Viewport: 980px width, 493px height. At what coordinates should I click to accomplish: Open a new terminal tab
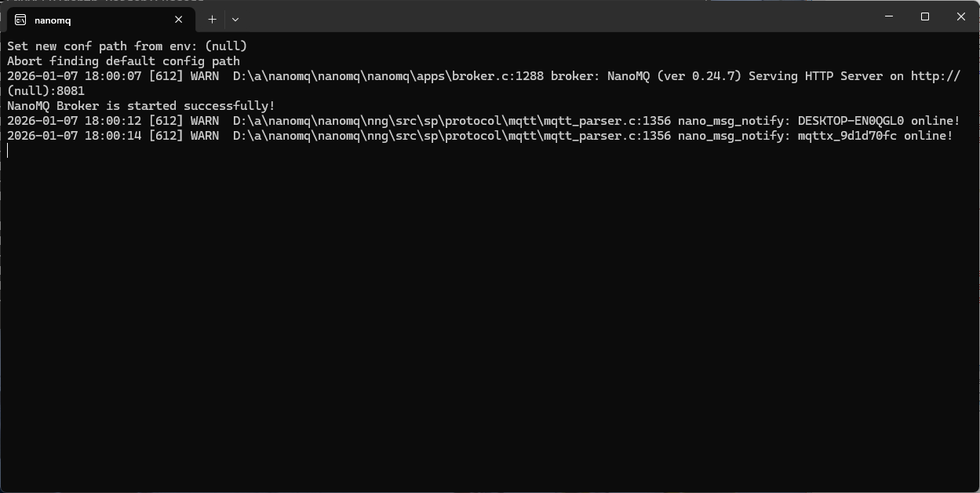pos(212,20)
